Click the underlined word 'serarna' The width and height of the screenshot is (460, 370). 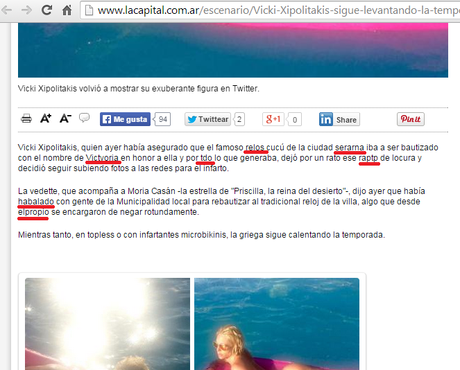349,147
